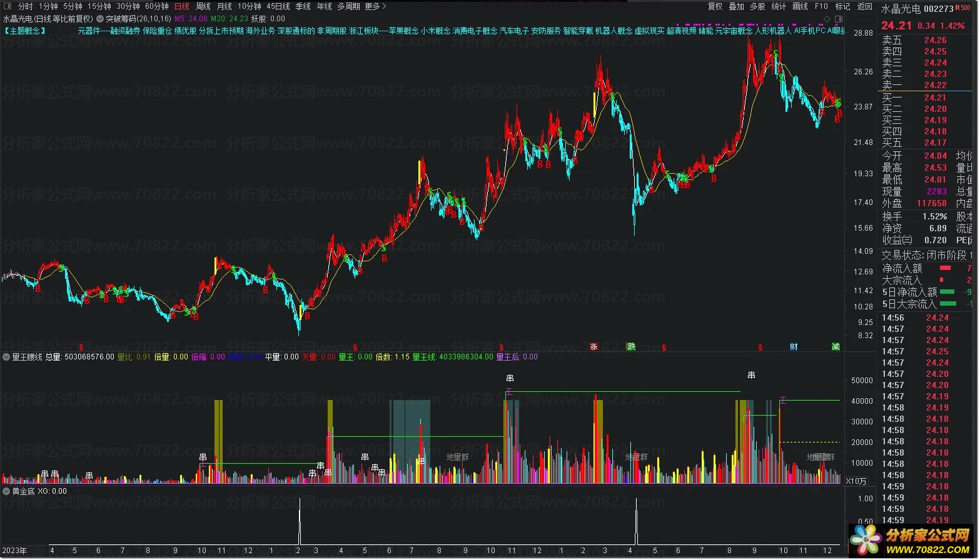Select the 日线 daily chart tab

pos(182,6)
